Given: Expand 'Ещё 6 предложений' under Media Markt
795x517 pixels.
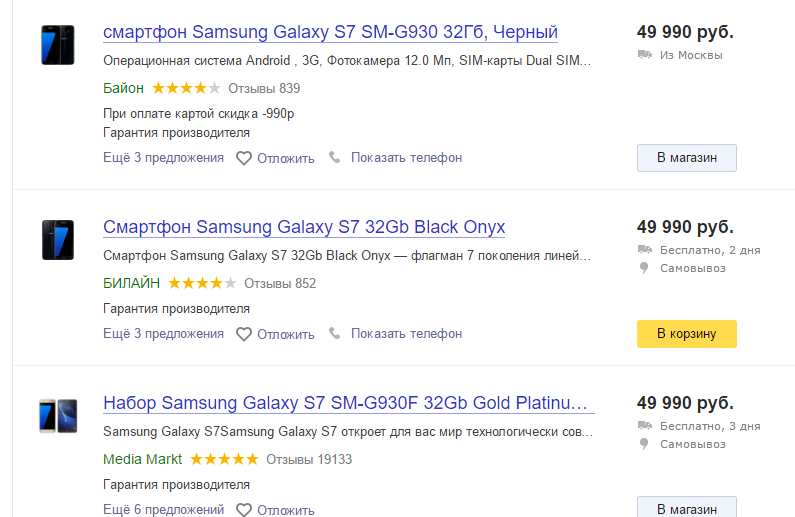Looking at the screenshot, I should pos(163,510).
